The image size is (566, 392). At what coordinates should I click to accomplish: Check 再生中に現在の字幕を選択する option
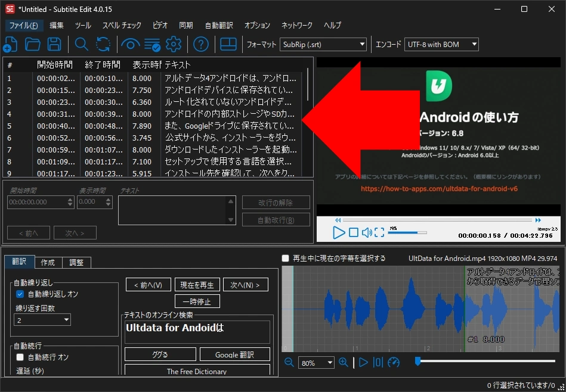tap(286, 258)
